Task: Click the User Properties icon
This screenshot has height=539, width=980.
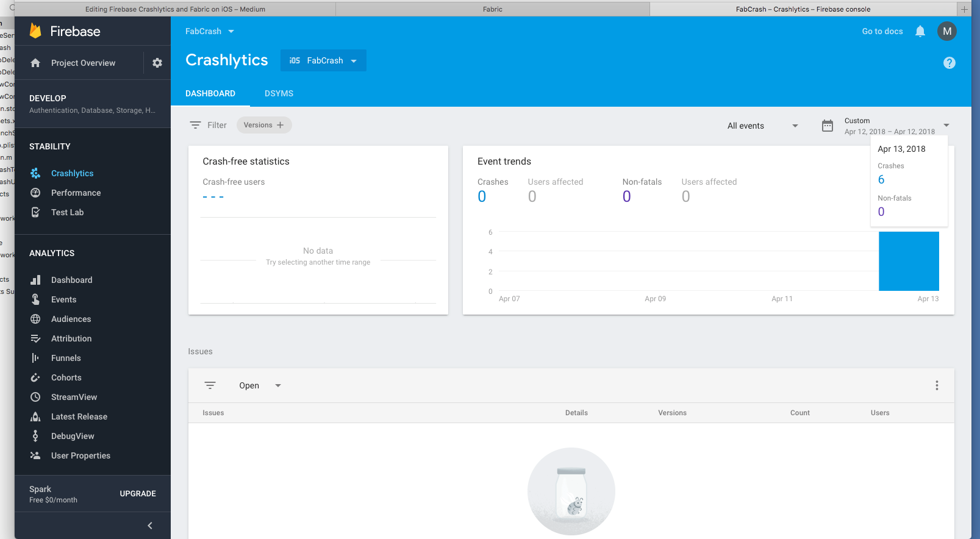Action: click(35, 455)
